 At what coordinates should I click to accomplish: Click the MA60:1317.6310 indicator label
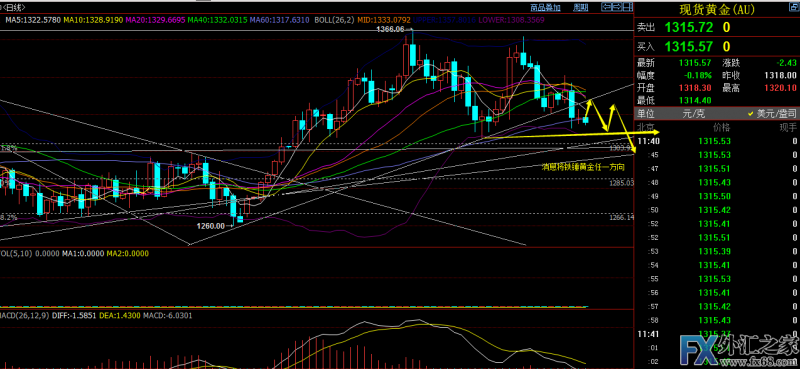(279, 19)
